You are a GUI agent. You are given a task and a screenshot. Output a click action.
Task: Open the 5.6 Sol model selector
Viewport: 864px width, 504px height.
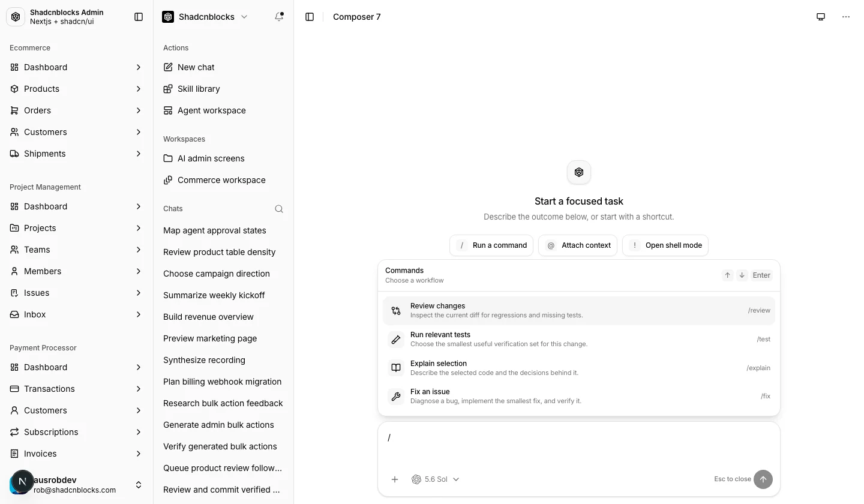click(436, 479)
